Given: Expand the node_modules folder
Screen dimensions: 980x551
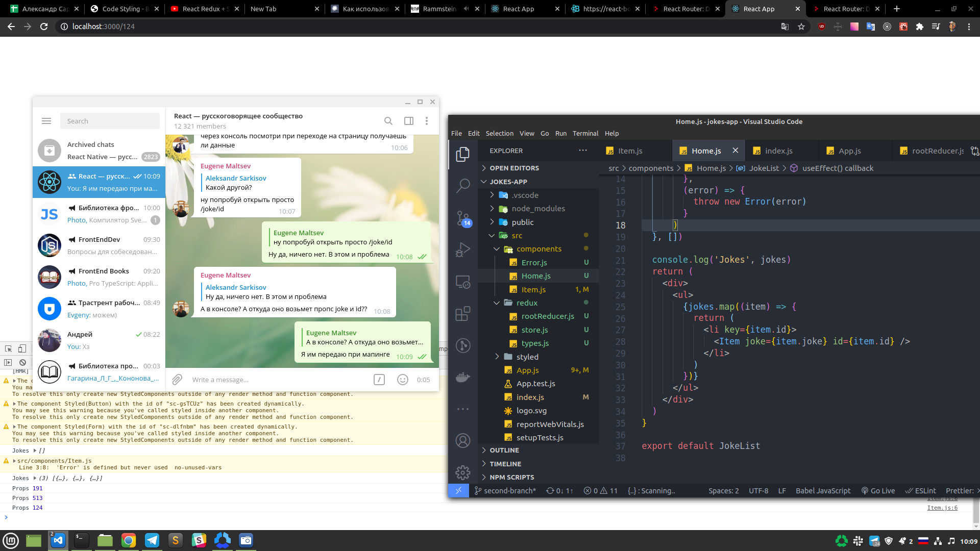Looking at the screenshot, I should click(x=538, y=209).
